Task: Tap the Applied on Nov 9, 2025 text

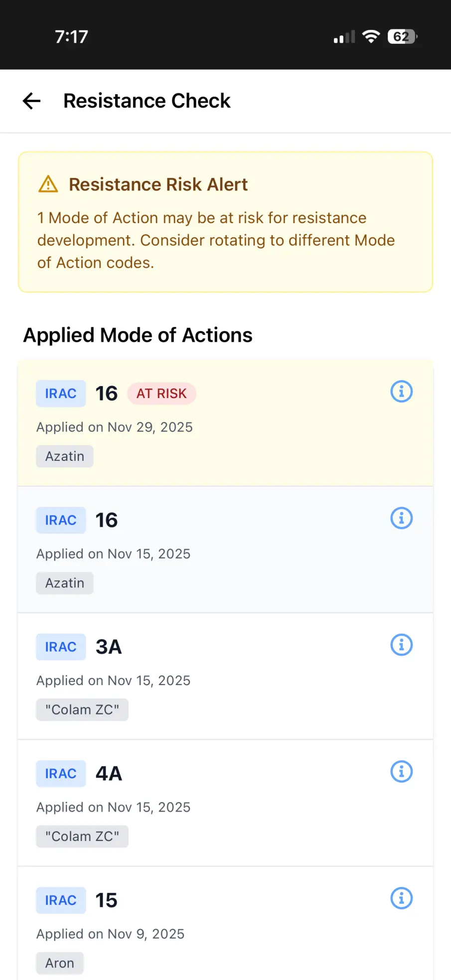Action: coord(110,934)
